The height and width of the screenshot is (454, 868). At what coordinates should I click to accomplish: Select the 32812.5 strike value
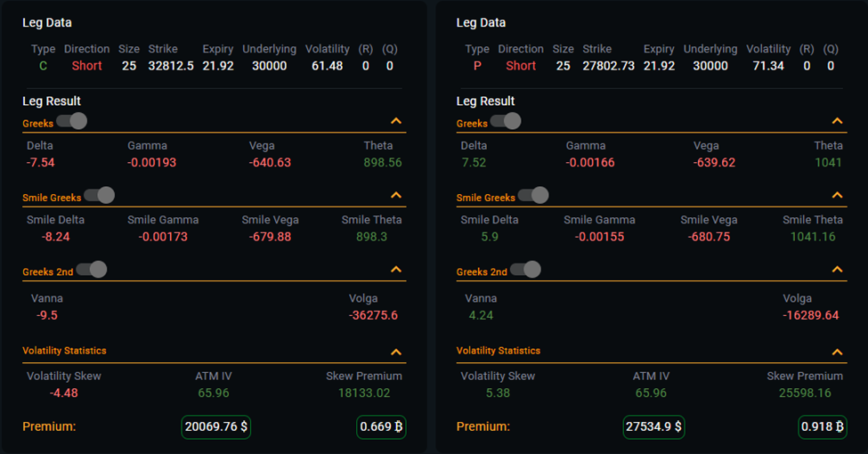[171, 66]
